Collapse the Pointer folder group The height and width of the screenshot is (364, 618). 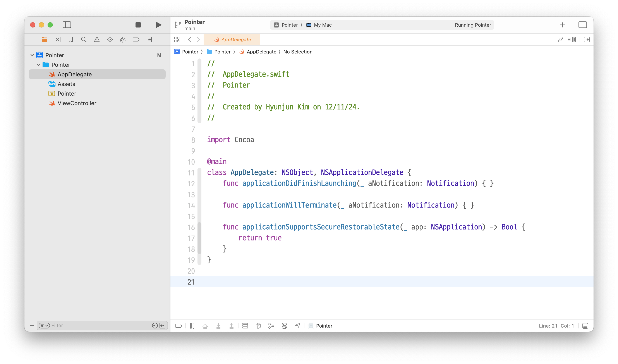38,65
